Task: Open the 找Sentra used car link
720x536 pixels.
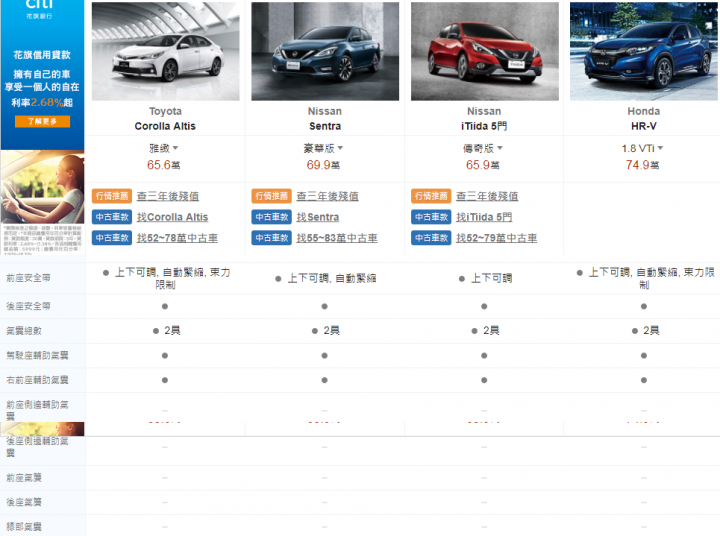Action: click(318, 217)
